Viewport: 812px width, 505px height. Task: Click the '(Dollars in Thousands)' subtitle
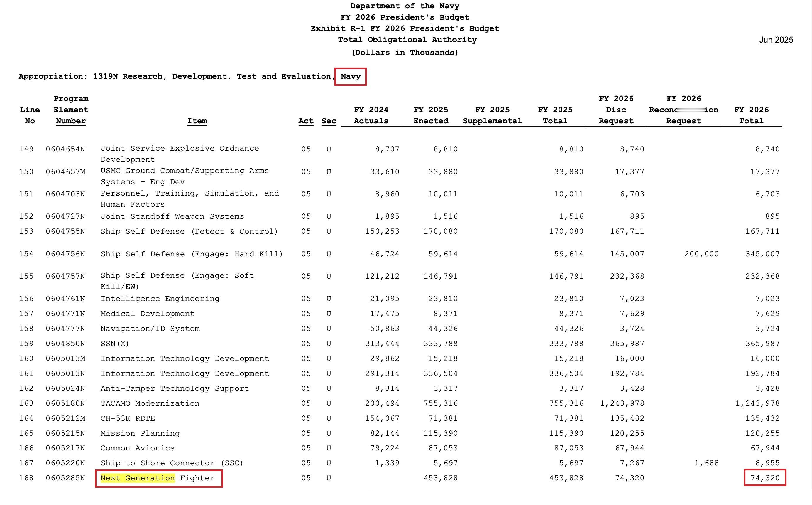click(405, 53)
